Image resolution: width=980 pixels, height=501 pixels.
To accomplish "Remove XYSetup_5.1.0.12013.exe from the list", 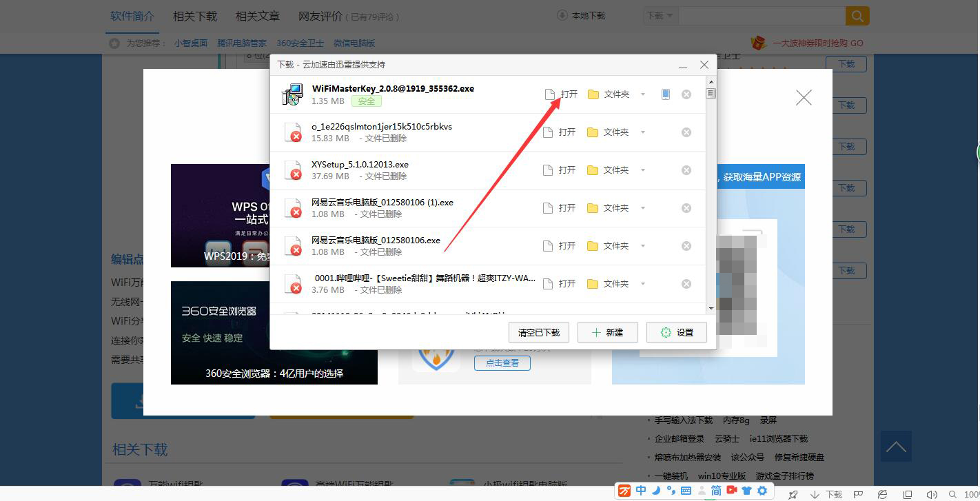I will (686, 170).
